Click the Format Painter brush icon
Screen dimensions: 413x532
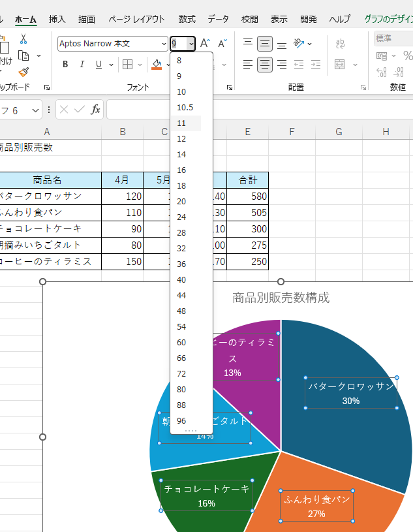(x=23, y=72)
